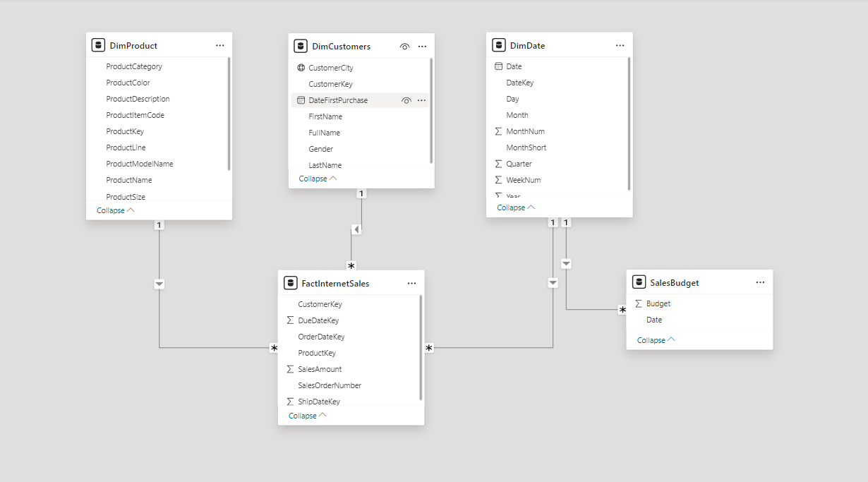Screen dimensions: 868x482
Task: Select the Gender field
Action: [320, 149]
